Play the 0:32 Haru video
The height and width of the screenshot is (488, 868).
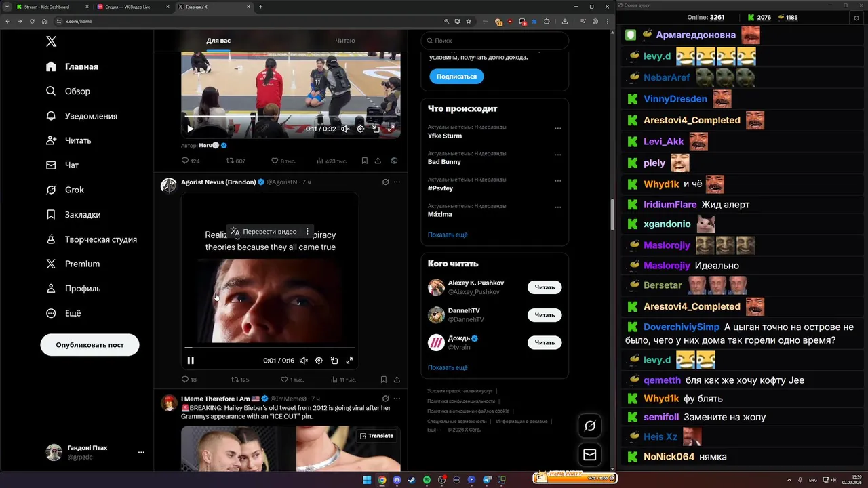(190, 129)
